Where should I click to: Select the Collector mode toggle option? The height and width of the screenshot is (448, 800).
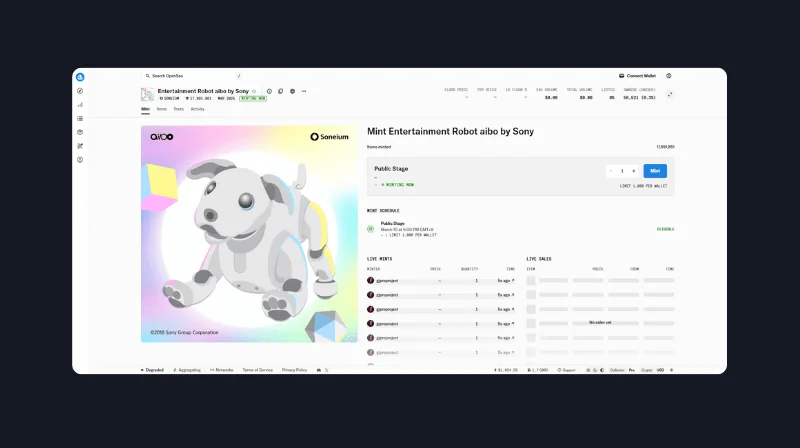[x=617, y=370]
